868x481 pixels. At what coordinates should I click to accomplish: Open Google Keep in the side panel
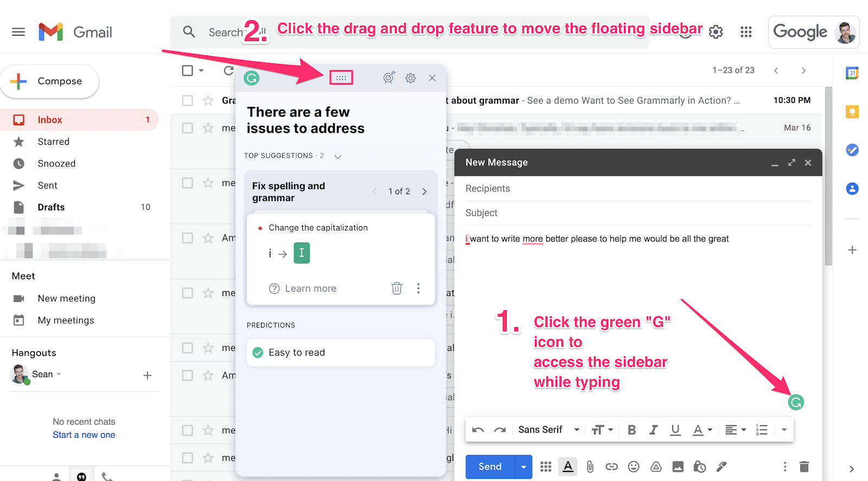852,112
